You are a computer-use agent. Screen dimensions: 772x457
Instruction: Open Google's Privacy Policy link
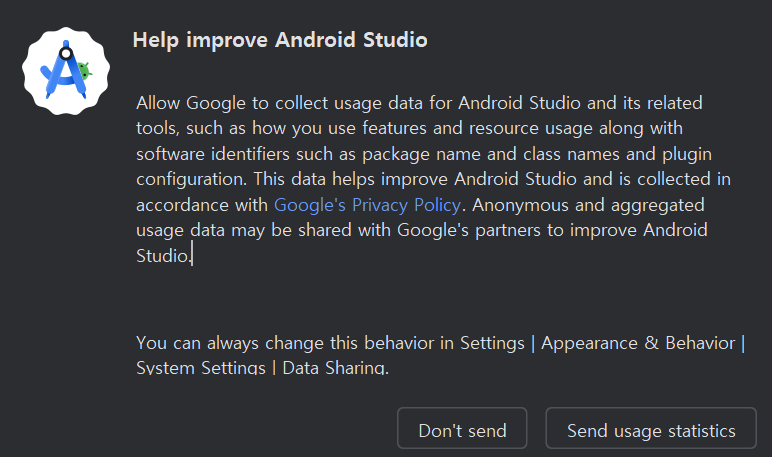coord(367,205)
